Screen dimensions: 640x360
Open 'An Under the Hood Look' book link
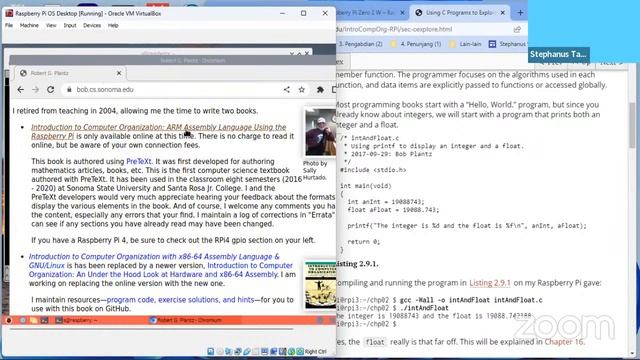160,270
